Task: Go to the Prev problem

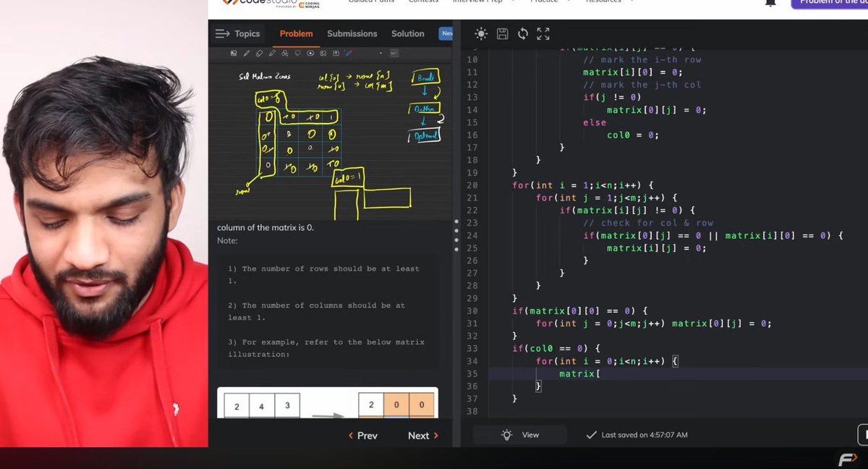Action: 363,436
